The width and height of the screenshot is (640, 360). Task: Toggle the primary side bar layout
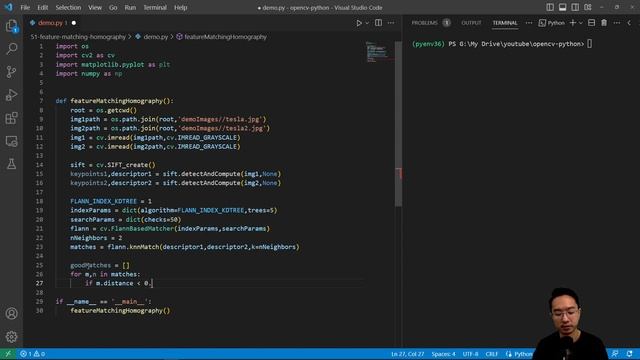click(550, 7)
